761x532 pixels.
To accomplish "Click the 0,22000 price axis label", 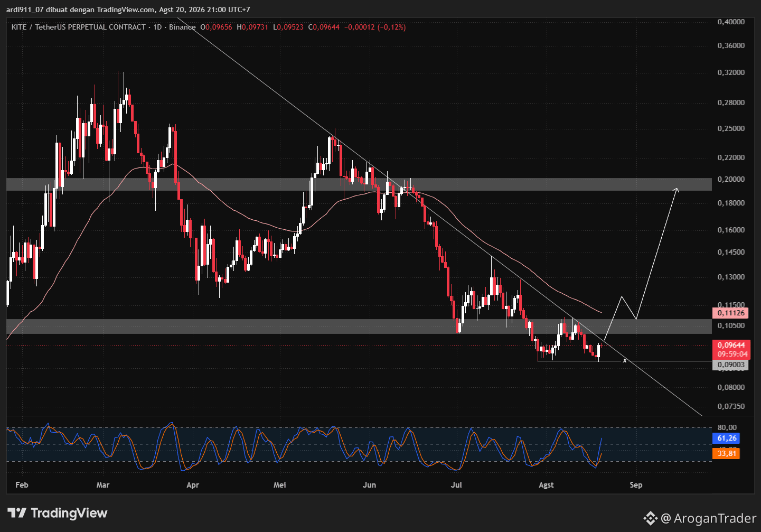I will tap(731, 157).
